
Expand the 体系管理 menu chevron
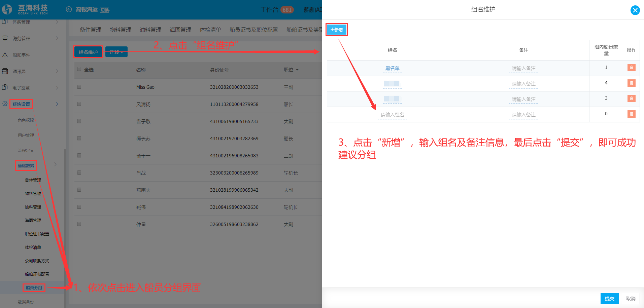(57, 22)
